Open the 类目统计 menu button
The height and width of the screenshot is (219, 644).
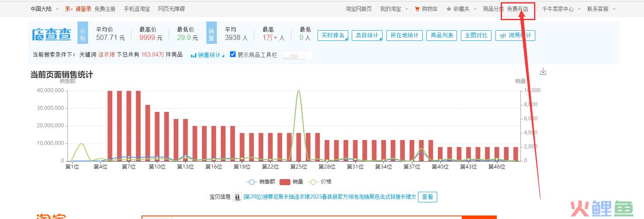click(367, 36)
